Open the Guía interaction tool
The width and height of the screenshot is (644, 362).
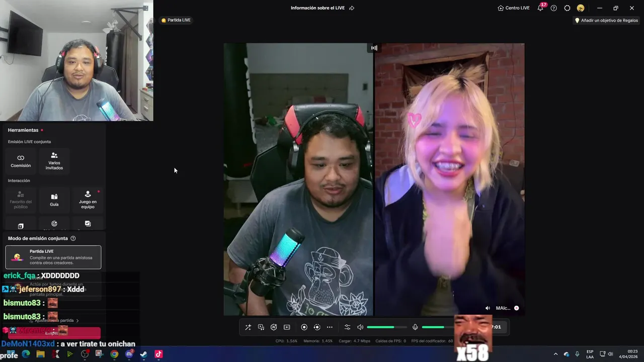pos(54,200)
